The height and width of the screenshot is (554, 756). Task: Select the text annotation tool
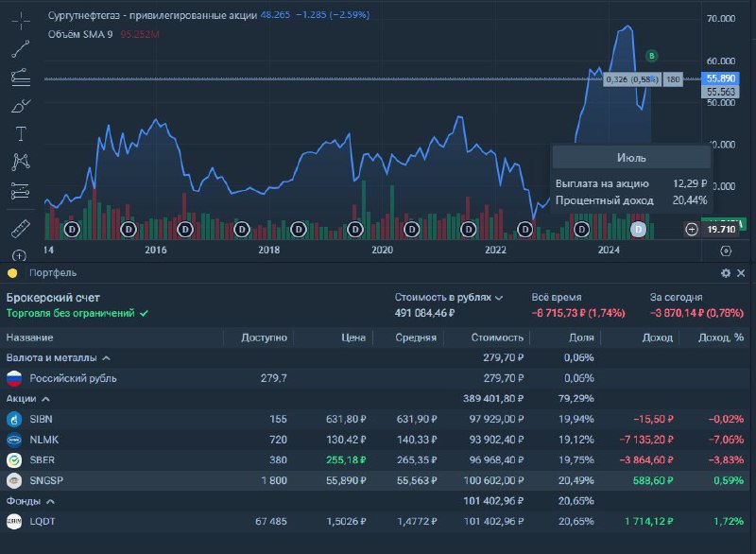point(21,133)
